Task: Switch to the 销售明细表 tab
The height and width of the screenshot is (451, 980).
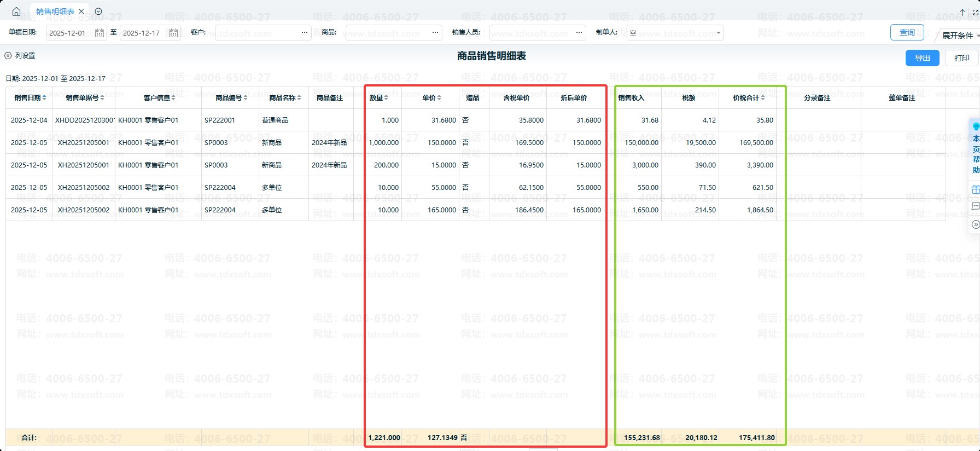Action: 55,11
